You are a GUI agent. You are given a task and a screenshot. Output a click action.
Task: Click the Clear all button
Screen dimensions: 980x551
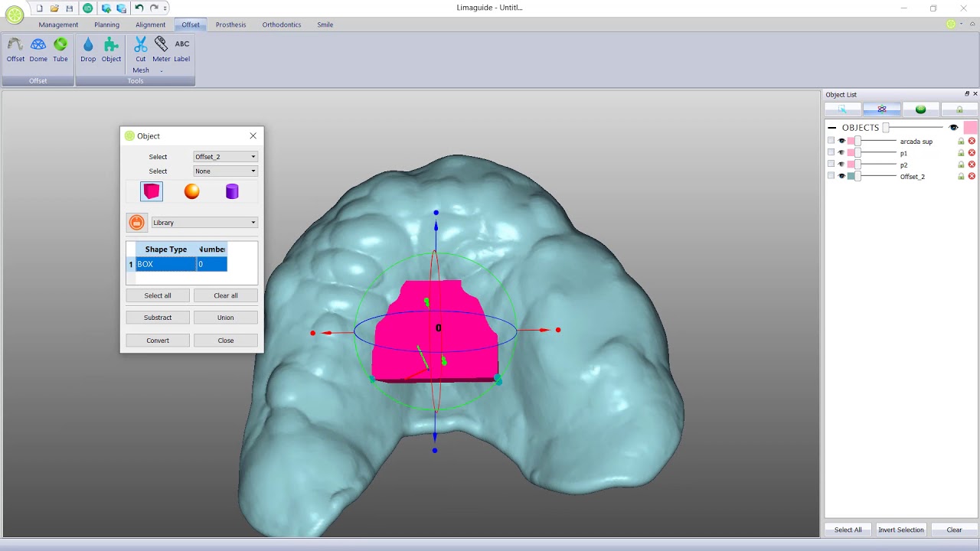(226, 295)
